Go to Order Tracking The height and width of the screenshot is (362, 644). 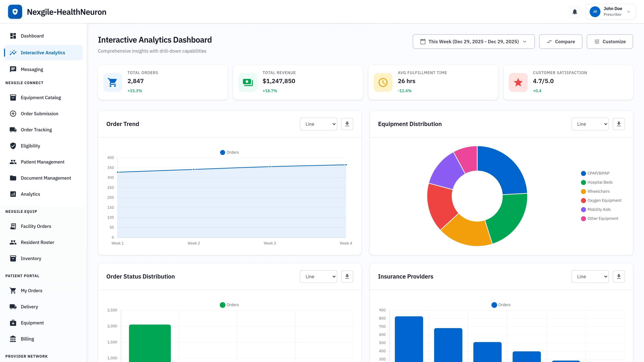click(36, 130)
